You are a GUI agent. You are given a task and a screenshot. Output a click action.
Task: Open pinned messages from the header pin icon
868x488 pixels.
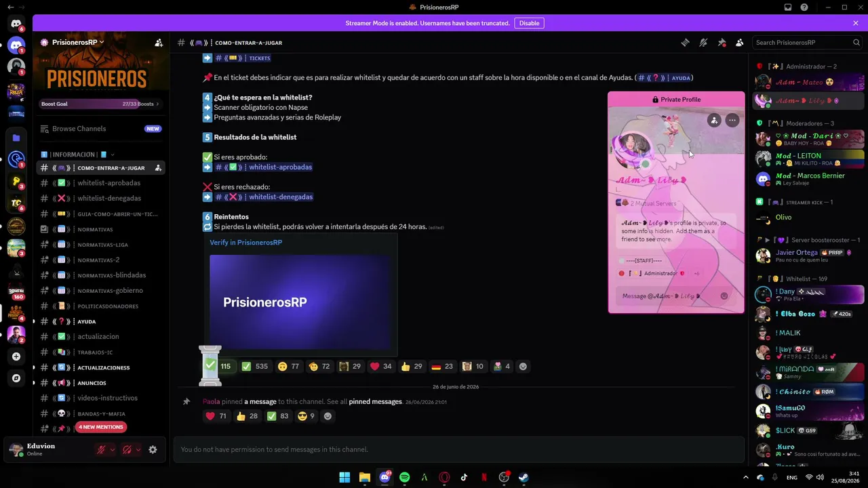pos(722,43)
